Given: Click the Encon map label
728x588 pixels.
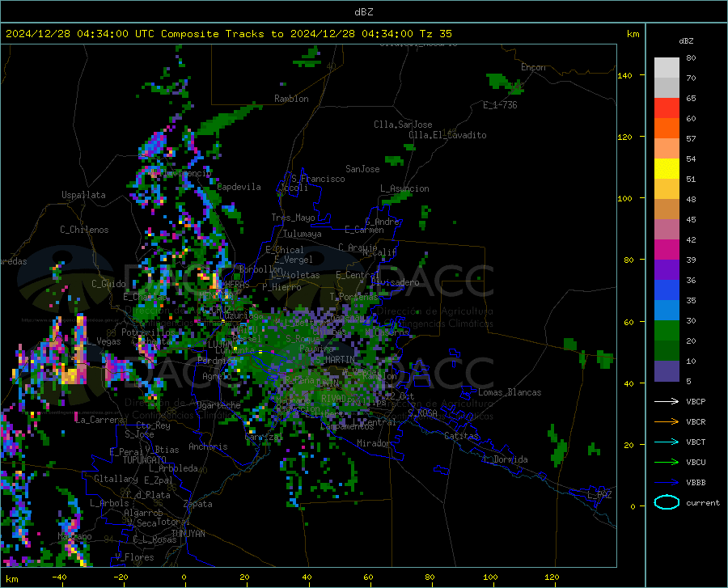Looking at the screenshot, I should pyautogui.click(x=533, y=67).
